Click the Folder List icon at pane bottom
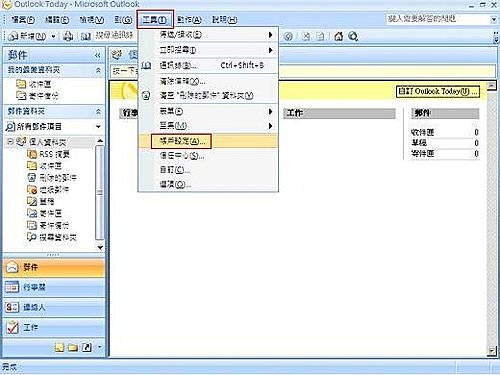 [73, 347]
